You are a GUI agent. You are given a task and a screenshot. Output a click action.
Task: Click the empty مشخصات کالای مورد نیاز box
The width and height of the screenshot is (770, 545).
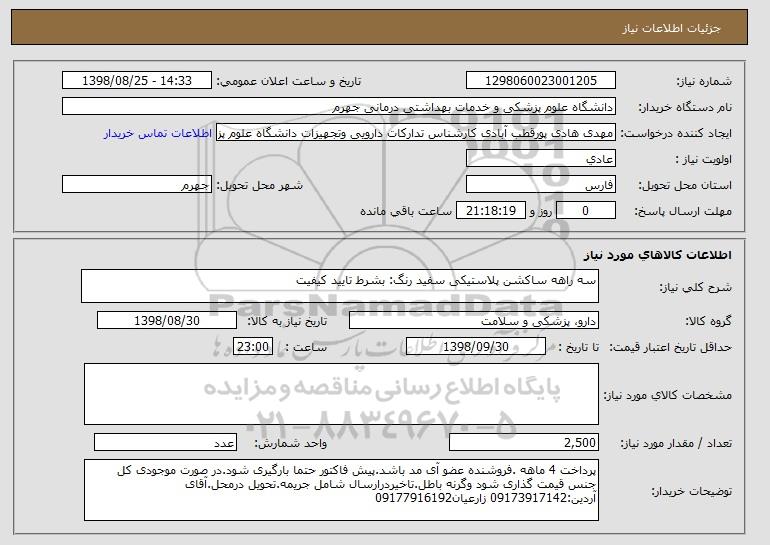pyautogui.click(x=341, y=394)
